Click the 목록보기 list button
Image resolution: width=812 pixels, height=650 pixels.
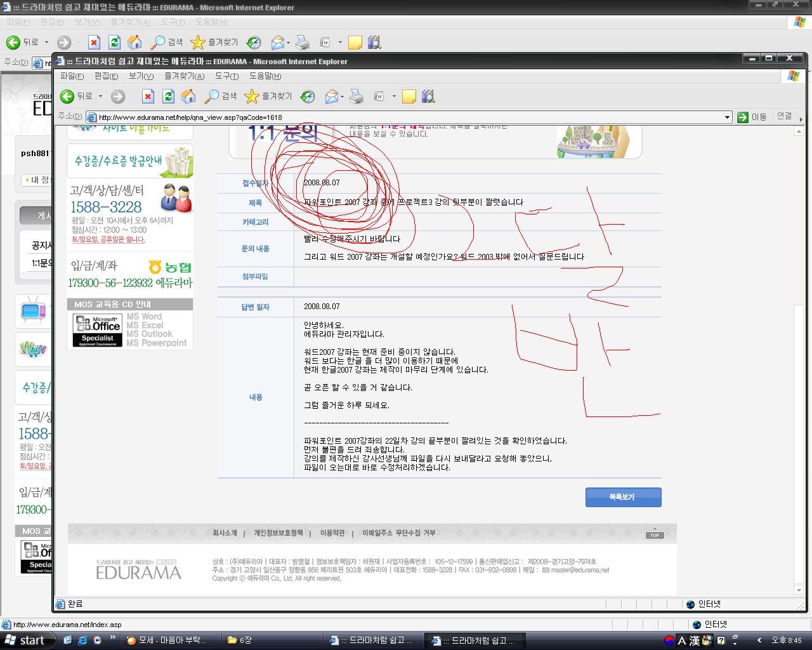[x=623, y=497]
